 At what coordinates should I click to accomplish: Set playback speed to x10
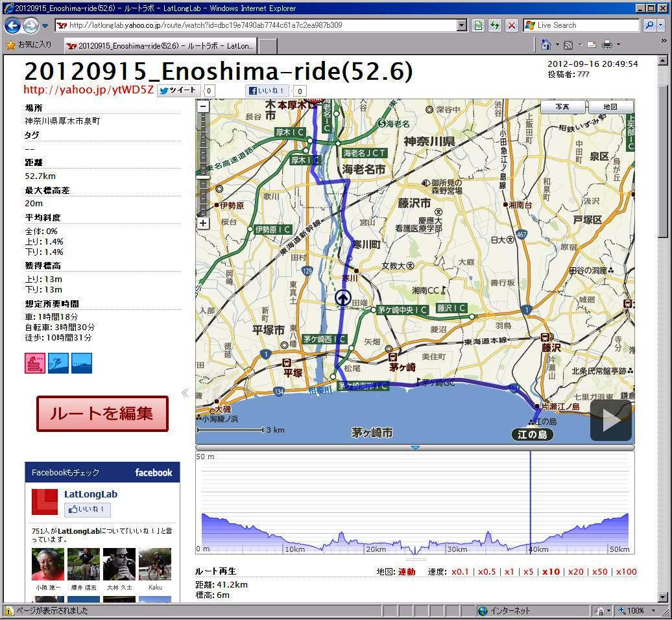551,571
